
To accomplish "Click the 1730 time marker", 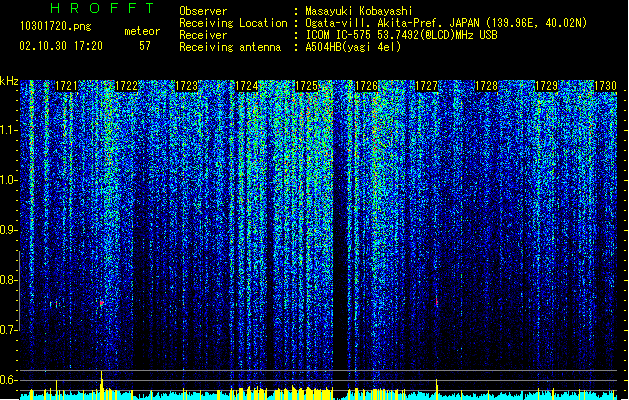I will [x=605, y=86].
